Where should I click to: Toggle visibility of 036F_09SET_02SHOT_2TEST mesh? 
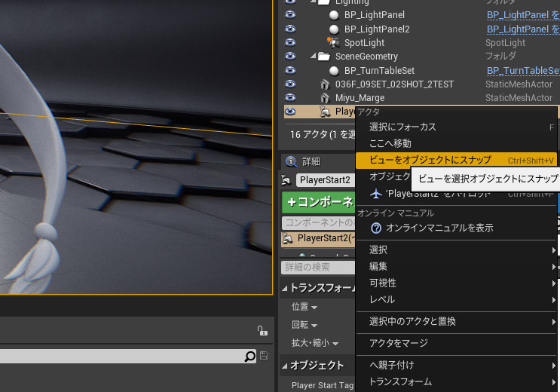click(x=289, y=84)
